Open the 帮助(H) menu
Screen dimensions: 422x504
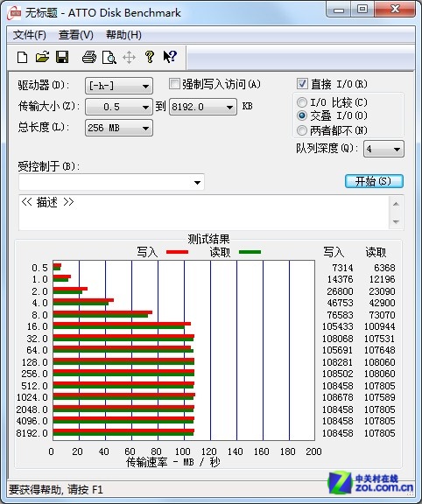point(123,35)
